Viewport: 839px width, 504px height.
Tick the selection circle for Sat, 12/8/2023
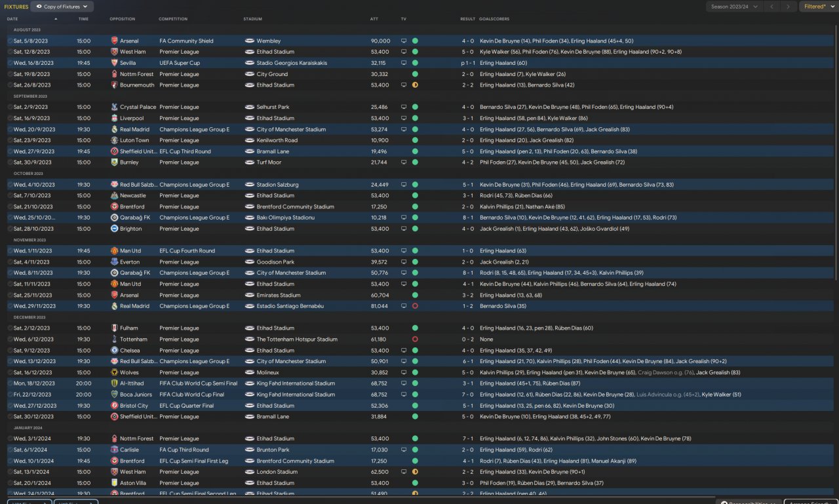[10, 52]
